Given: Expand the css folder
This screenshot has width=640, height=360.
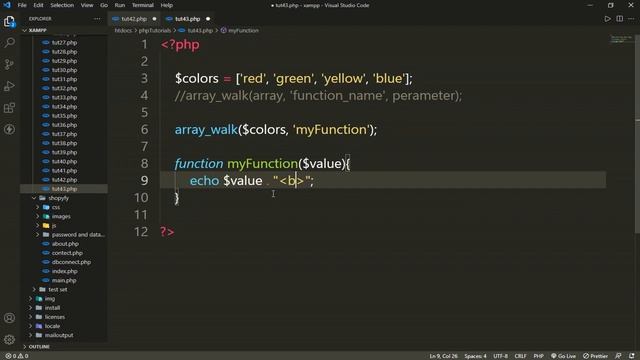Looking at the screenshot, I should click(38, 207).
